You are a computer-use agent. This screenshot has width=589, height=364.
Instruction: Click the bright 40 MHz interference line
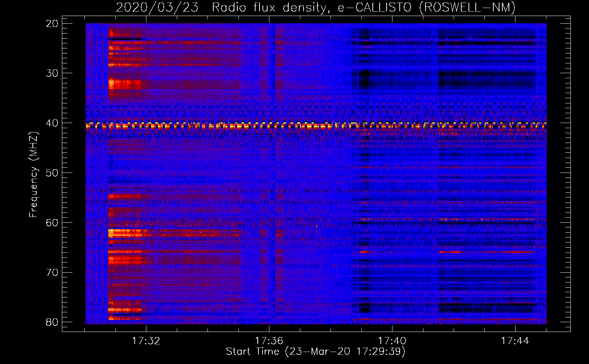pyautogui.click(x=316, y=126)
